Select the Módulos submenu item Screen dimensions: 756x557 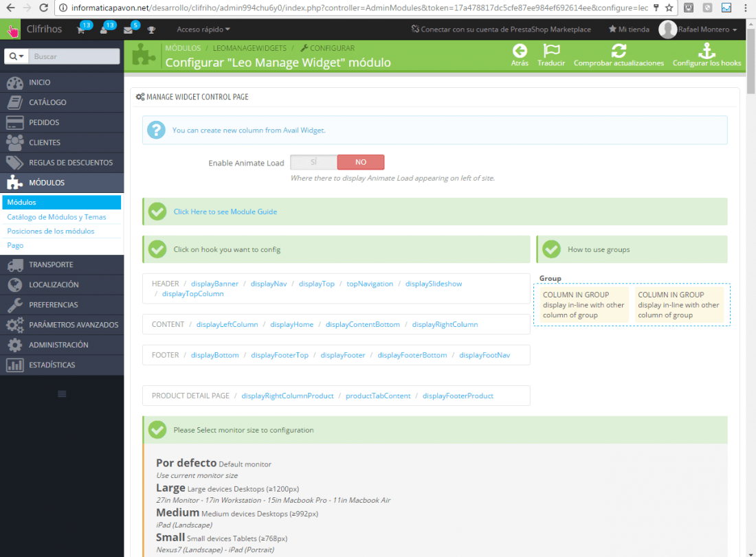click(62, 203)
